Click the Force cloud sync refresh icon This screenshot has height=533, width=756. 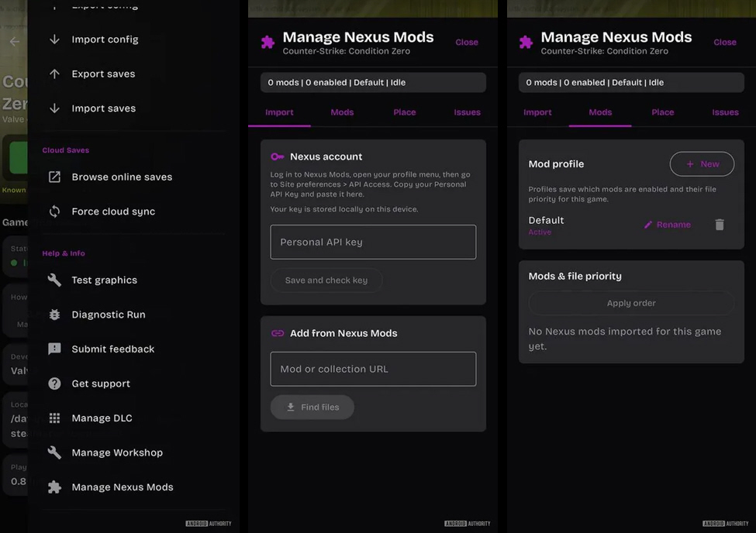pos(54,211)
